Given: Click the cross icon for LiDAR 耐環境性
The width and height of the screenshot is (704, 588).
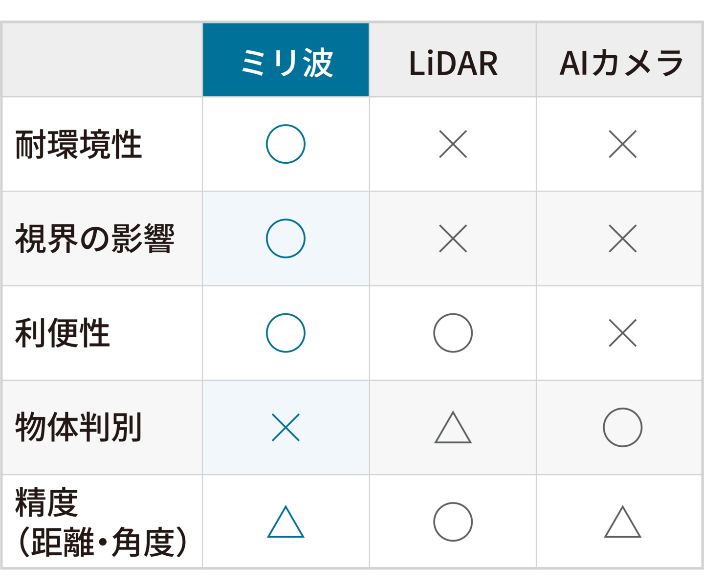Looking at the screenshot, I should click(x=453, y=144).
